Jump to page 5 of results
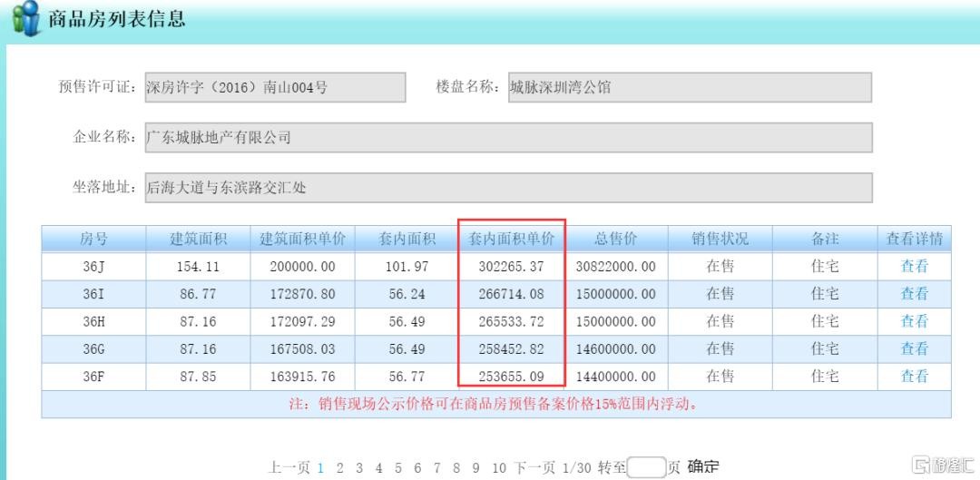This screenshot has width=980, height=480. click(397, 468)
